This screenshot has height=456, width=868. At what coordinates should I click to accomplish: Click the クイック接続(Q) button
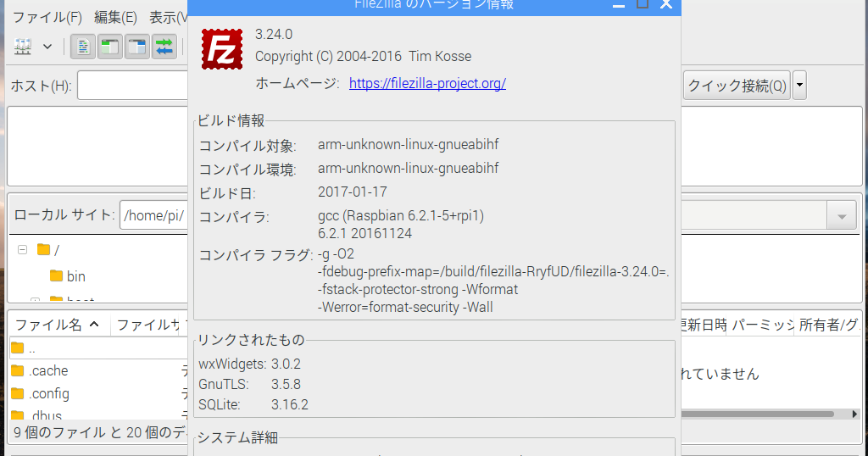coord(737,86)
